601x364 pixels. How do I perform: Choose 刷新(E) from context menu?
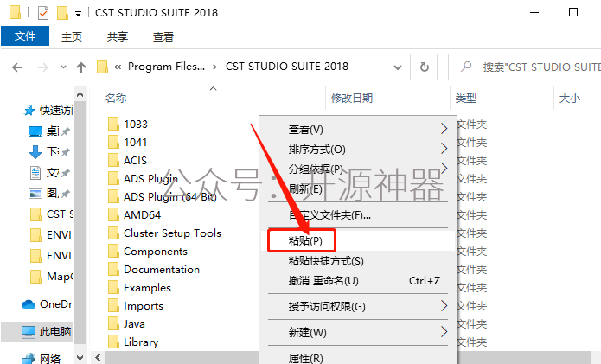point(358,188)
